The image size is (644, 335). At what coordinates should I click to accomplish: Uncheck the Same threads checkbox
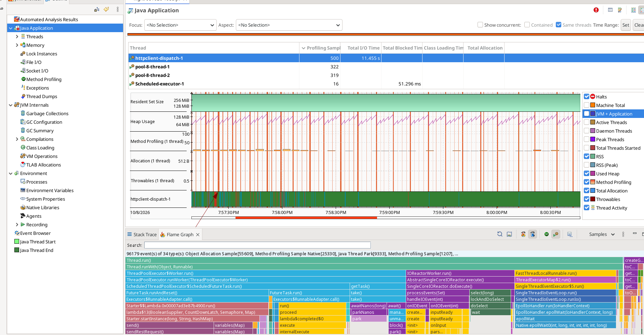(x=559, y=25)
